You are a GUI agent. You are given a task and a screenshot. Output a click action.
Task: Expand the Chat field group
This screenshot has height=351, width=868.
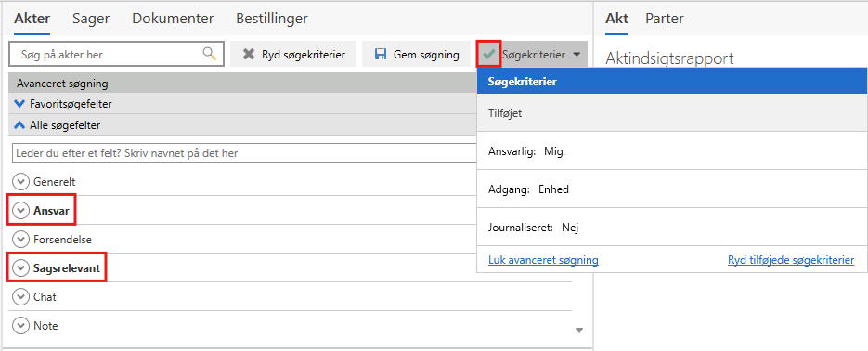point(20,297)
